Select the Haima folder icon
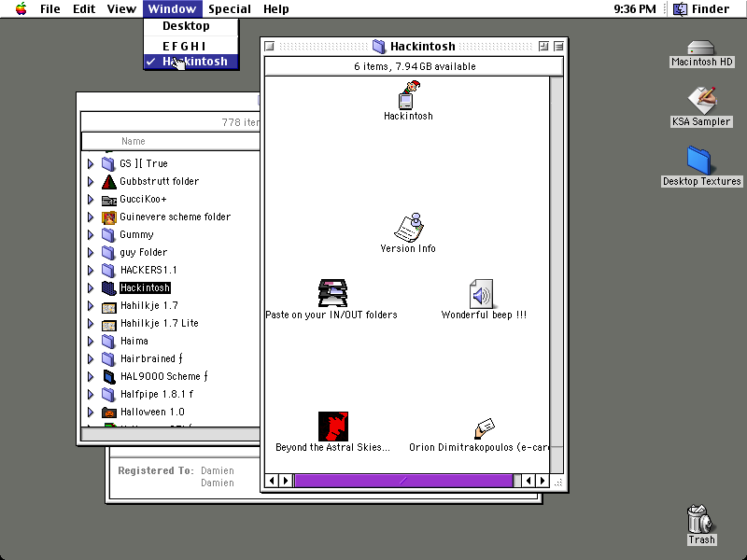Viewport: 747px width, 560px height. click(x=108, y=342)
